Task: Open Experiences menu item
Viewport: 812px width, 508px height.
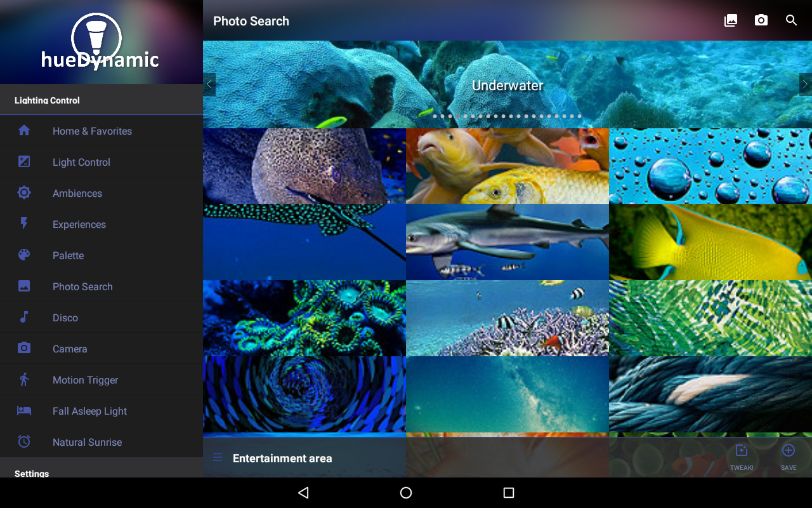Action: (101, 224)
